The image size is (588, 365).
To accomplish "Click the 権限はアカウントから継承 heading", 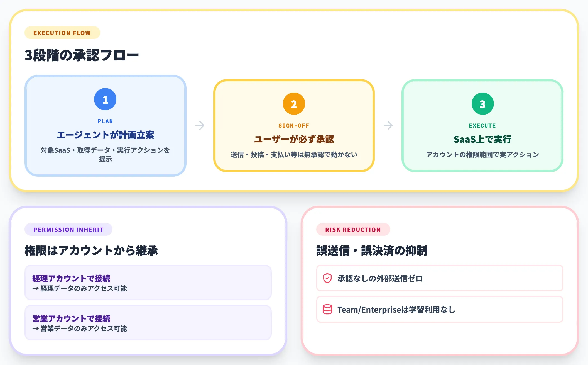I will (x=91, y=250).
